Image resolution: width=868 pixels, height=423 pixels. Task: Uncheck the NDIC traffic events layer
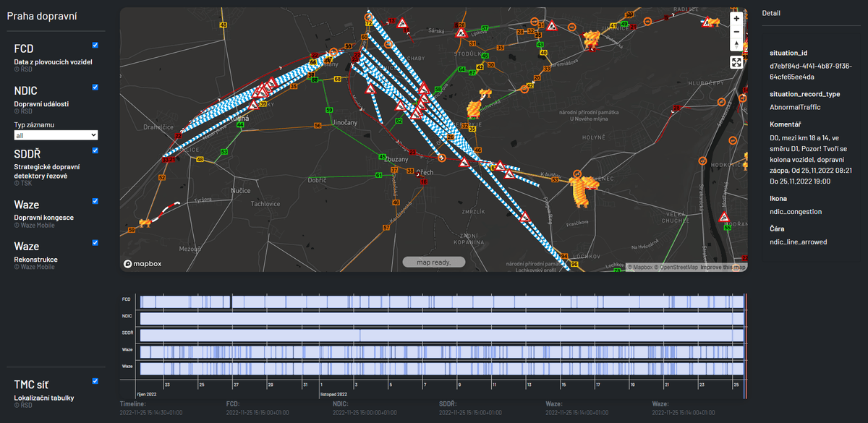tap(95, 87)
